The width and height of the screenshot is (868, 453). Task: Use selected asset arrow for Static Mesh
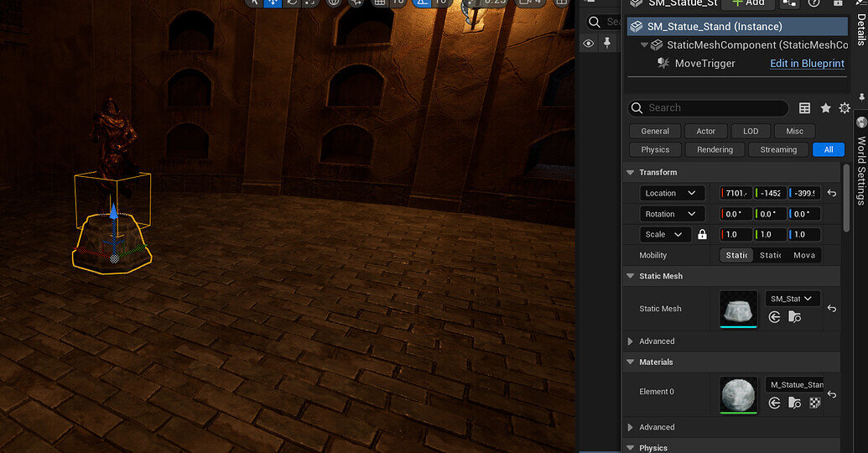[774, 317]
